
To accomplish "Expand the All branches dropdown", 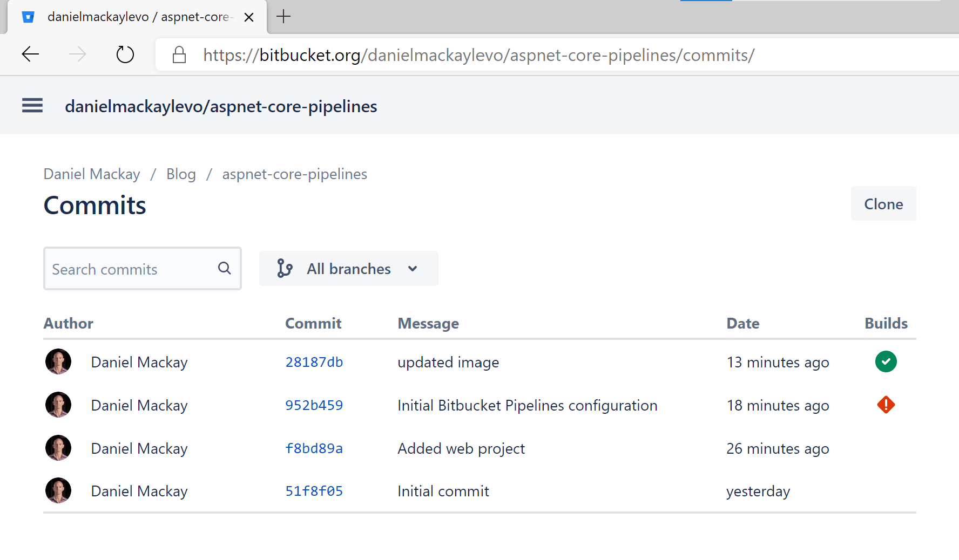I will [348, 268].
